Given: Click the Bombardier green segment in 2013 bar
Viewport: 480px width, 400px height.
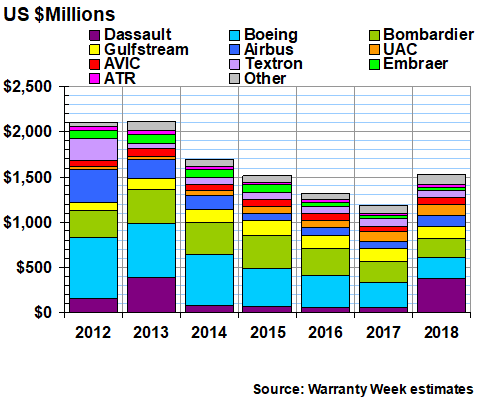Looking at the screenshot, I should 151,207.
